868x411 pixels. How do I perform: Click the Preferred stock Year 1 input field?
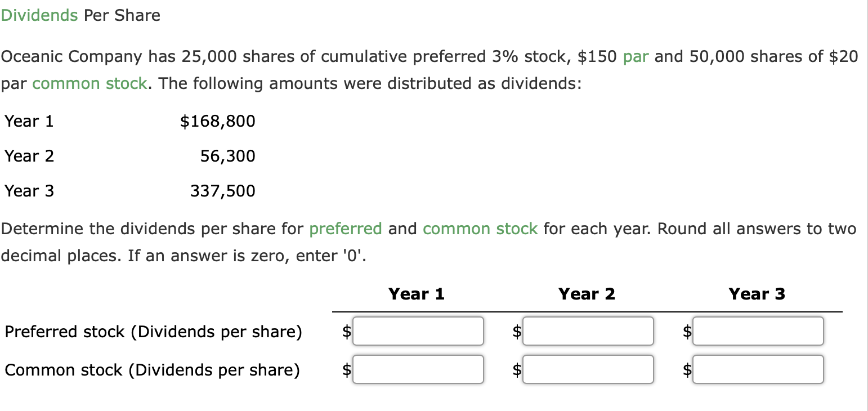coord(418,331)
